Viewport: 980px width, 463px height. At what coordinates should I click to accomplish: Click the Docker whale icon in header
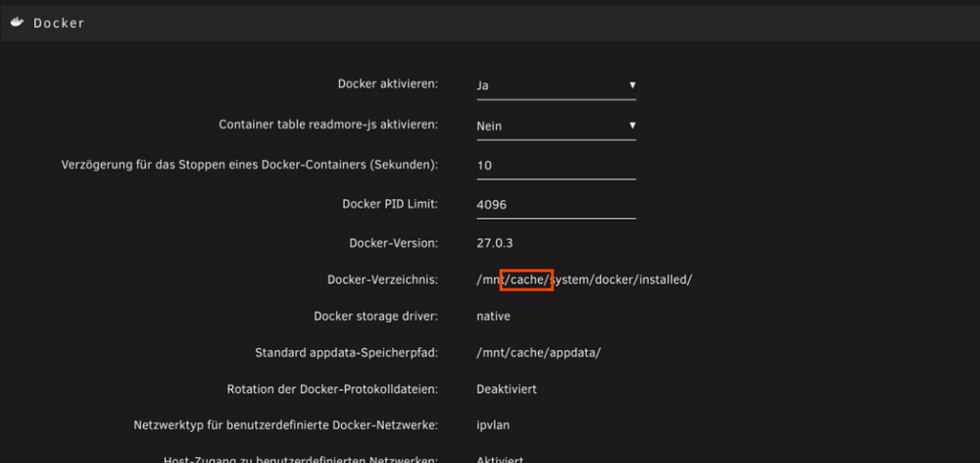18,23
